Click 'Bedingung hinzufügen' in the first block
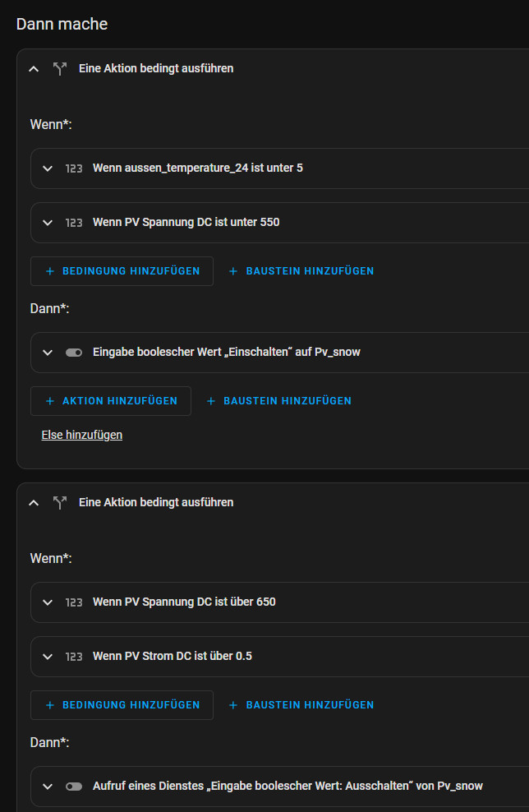This screenshot has height=812, width=529. tap(122, 271)
